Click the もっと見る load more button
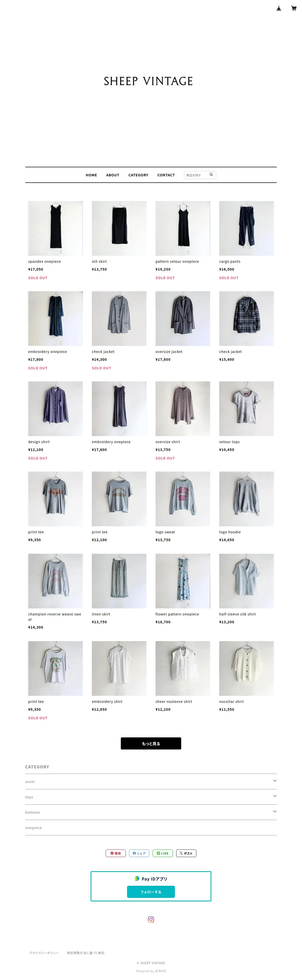 [x=151, y=743]
